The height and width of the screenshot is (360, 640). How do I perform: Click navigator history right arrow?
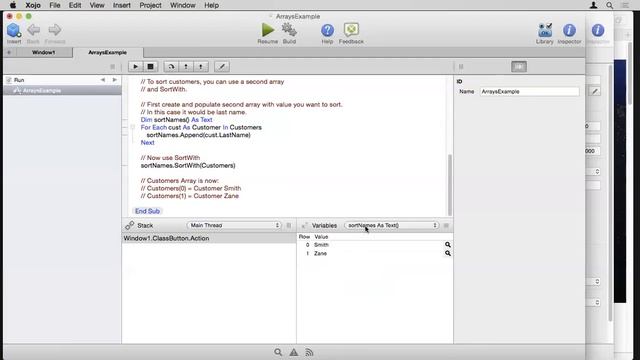coord(115,80)
